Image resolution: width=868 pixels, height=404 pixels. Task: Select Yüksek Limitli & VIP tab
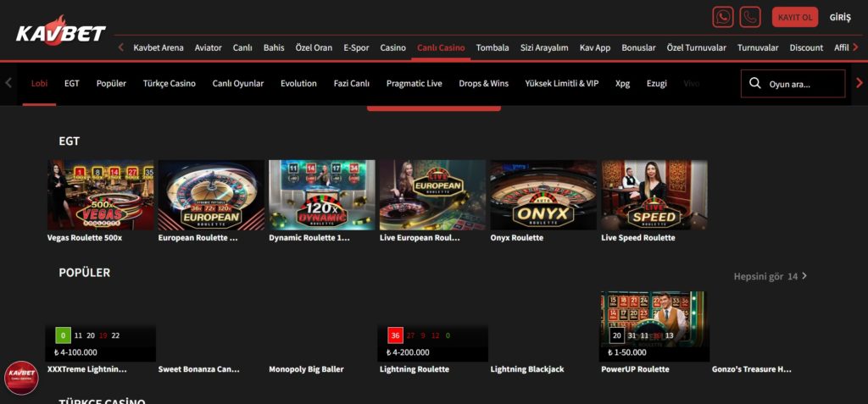562,84
